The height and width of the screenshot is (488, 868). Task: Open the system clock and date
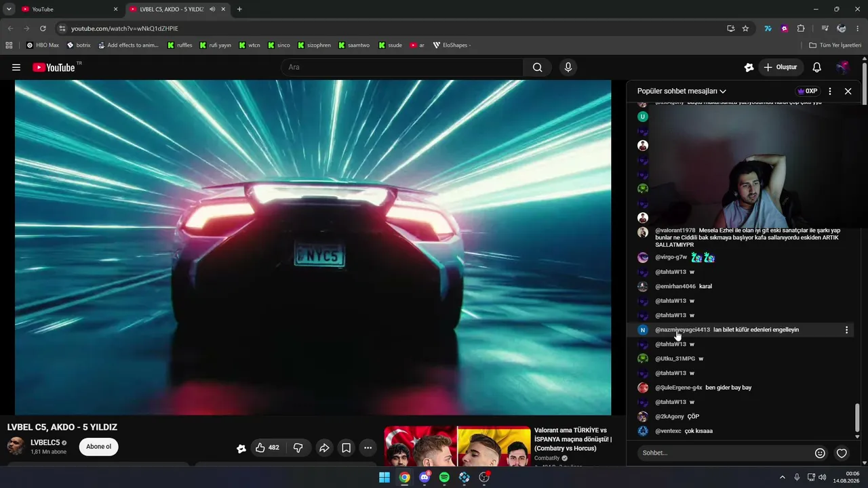click(846, 477)
